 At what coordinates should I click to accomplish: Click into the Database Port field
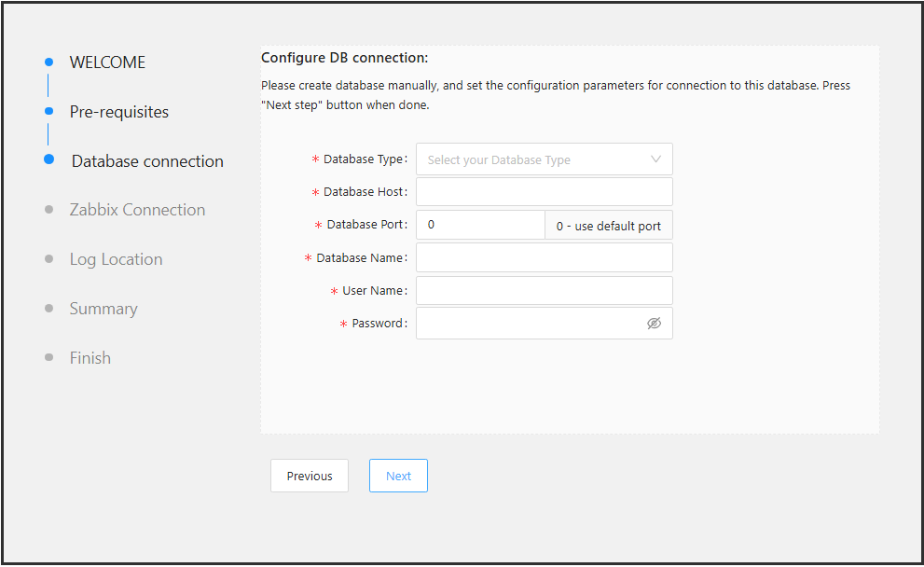[x=480, y=225]
